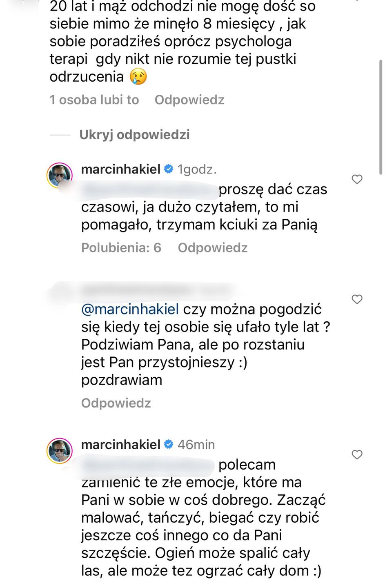
Task: Open marcinhakiel's avatar on the 1godz. reply
Action: (x=60, y=175)
